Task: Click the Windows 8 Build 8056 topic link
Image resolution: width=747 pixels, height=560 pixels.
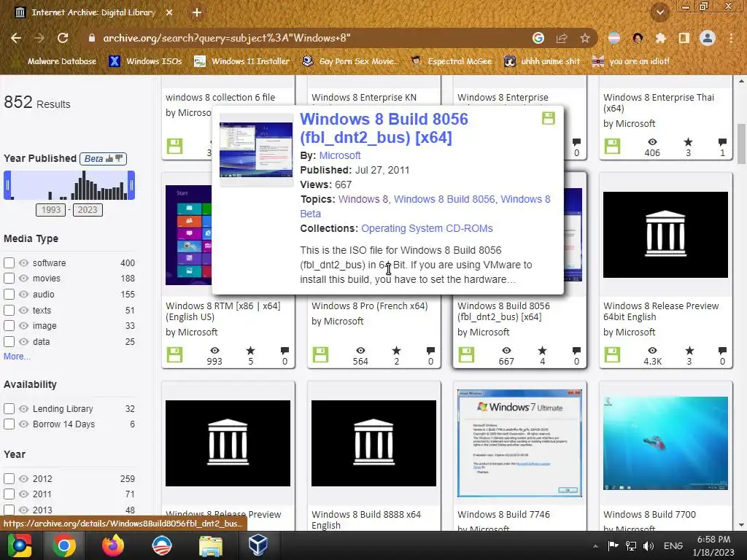Action: coord(444,199)
